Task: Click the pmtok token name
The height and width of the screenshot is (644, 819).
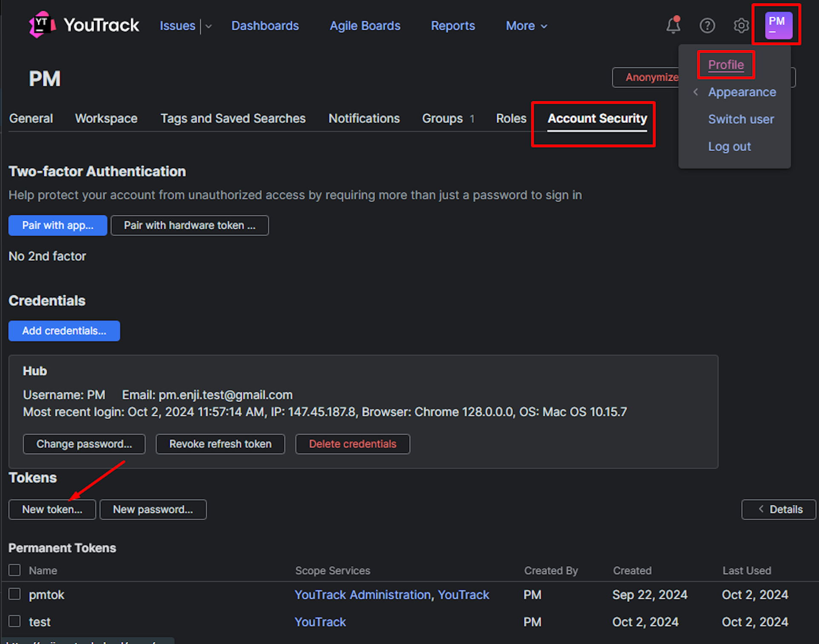Action: 46,595
